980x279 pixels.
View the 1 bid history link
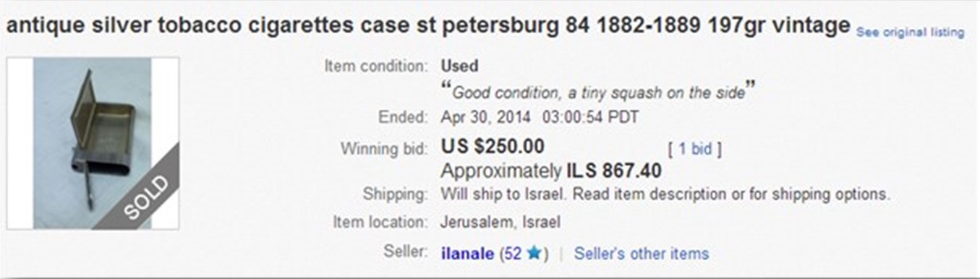[x=694, y=150]
